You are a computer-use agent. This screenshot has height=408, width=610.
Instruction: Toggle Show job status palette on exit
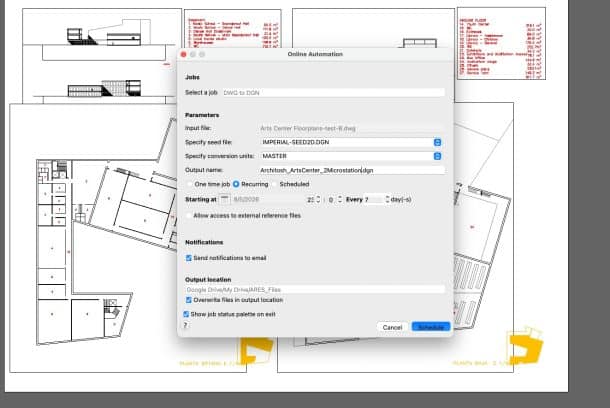186,314
